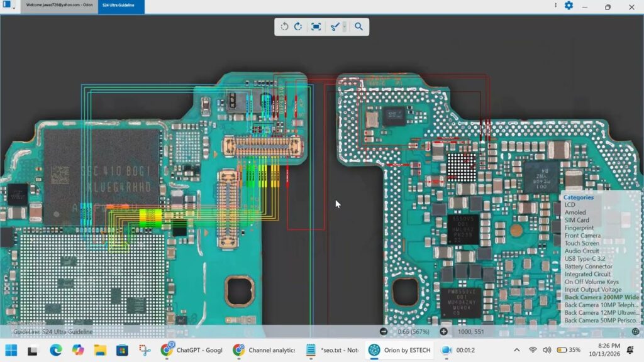Open the Wi-Fi network flyout
The width and height of the screenshot is (644, 362).
coord(533,350)
